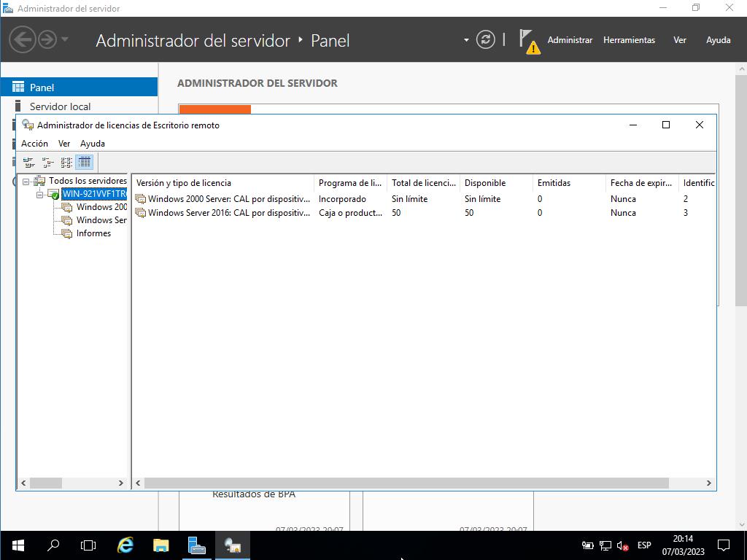The height and width of the screenshot is (560, 747).
Task: Click the license list horizontal scrollbar
Action: point(406,483)
